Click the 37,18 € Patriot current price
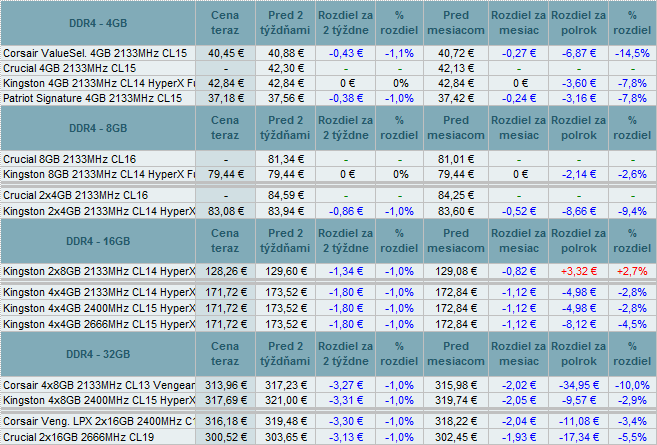 click(226, 98)
